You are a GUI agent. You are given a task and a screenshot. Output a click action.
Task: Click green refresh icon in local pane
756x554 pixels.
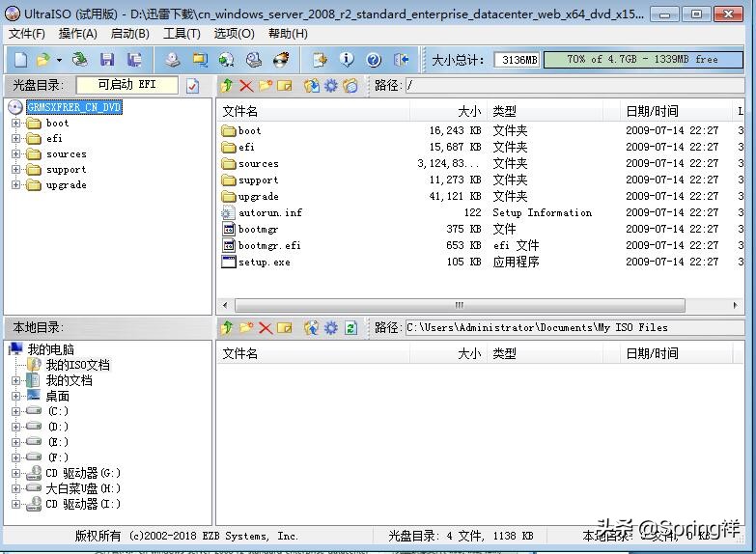coord(350,328)
